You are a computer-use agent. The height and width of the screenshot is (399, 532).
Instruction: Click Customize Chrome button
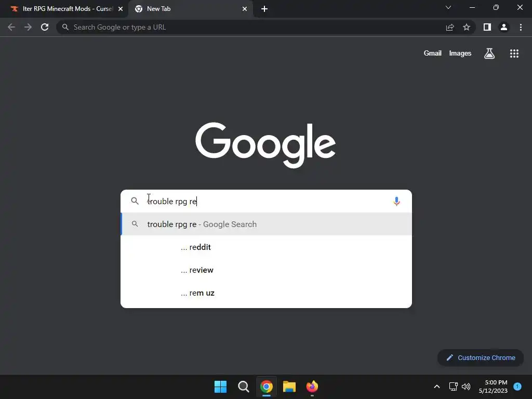[481, 357]
